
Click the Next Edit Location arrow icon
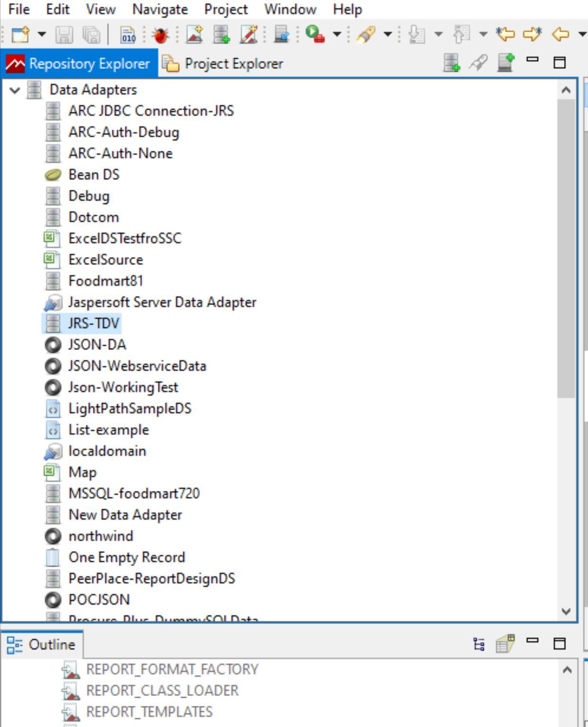533,34
